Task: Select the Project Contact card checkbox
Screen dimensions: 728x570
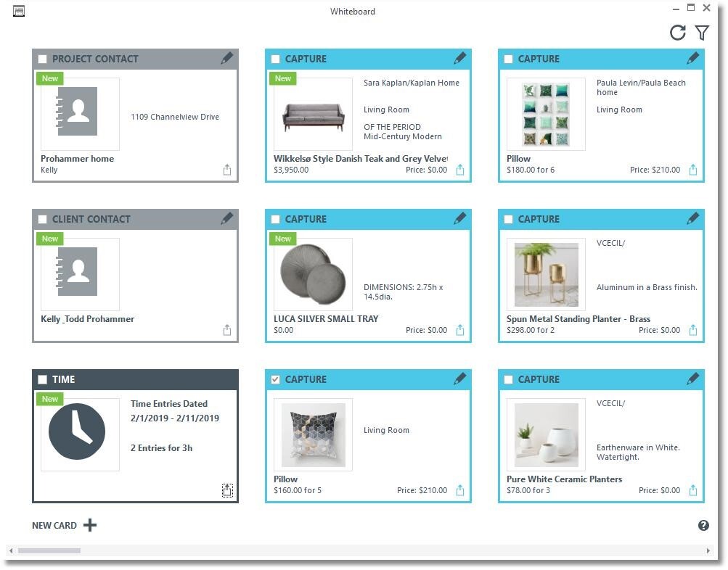Action: point(43,59)
